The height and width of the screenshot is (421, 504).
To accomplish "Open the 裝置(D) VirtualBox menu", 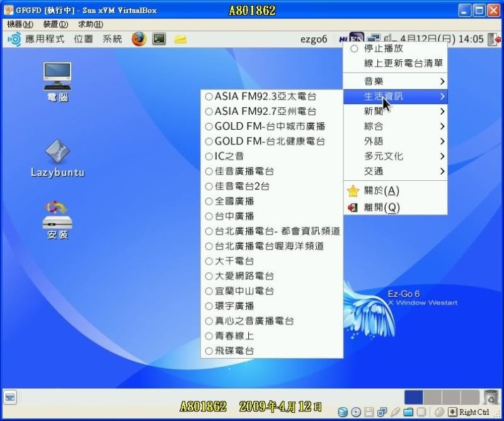I will pos(55,25).
